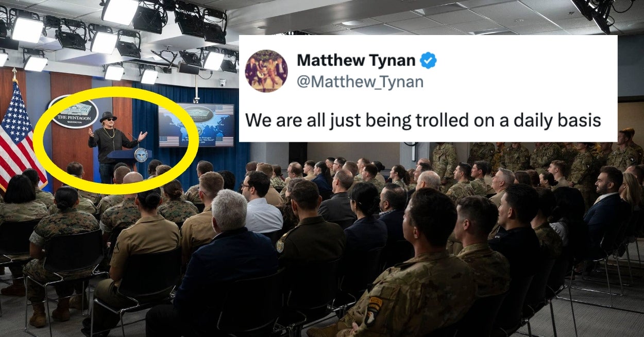Click the world map display screen
Image resolution: width=644 pixels, height=337 pixels.
point(196,125)
